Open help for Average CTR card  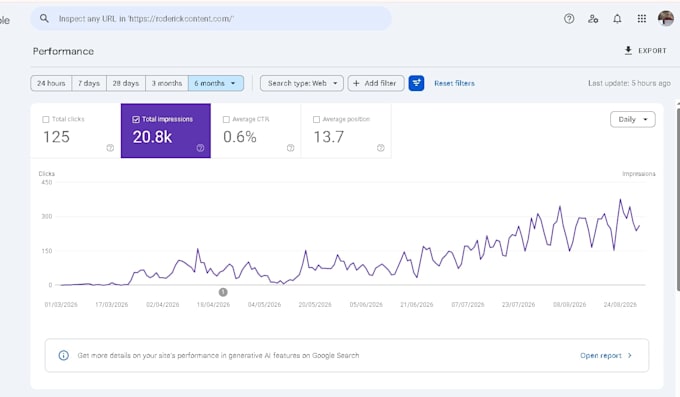point(291,148)
